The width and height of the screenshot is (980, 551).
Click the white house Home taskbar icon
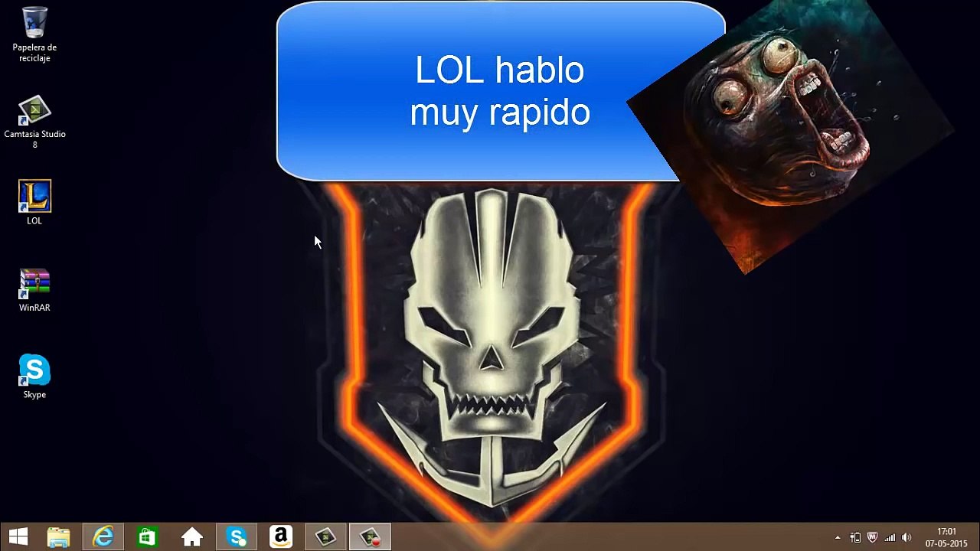pyautogui.click(x=191, y=537)
